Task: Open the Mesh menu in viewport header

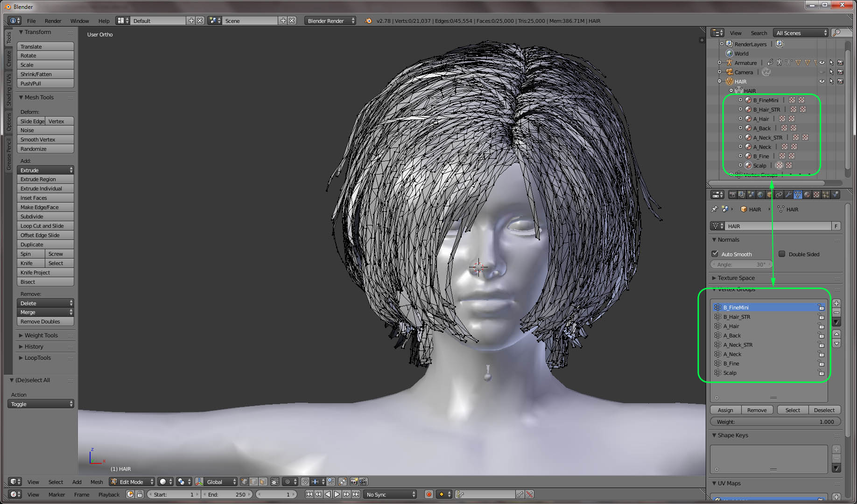Action: click(97, 482)
